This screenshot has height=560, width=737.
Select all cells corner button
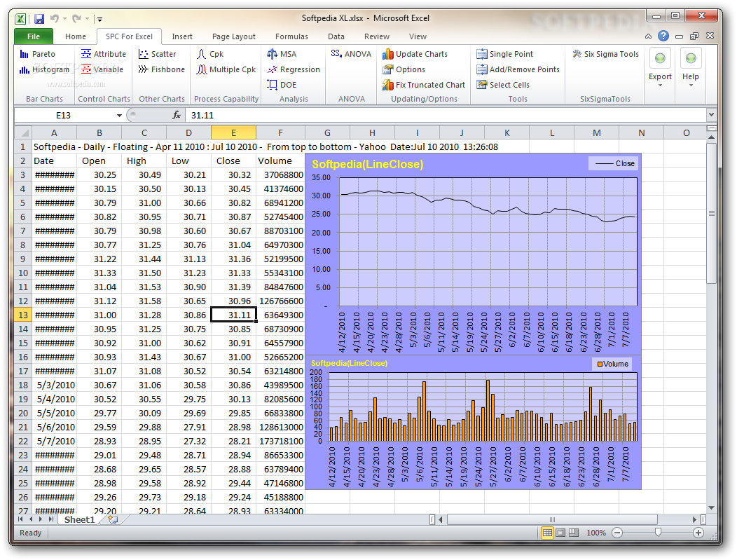[x=22, y=133]
